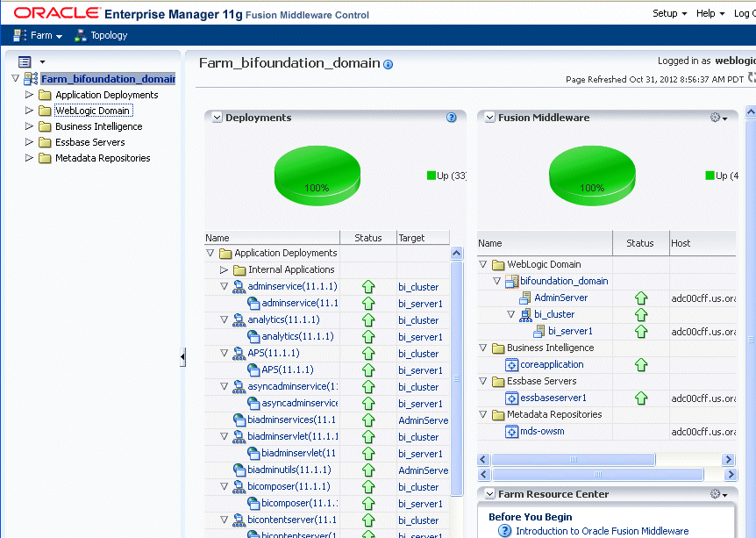Expand Internal Applications folder row
756x538 pixels.
tap(224, 269)
